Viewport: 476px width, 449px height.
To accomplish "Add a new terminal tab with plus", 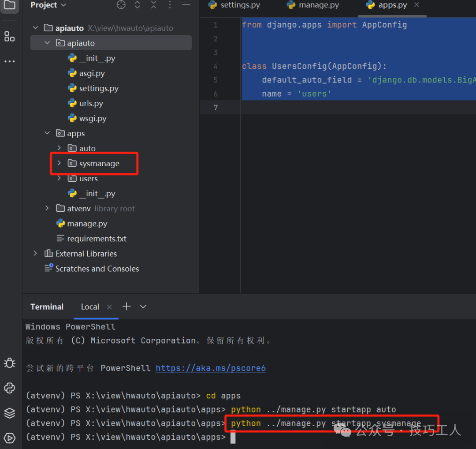I will pos(126,307).
